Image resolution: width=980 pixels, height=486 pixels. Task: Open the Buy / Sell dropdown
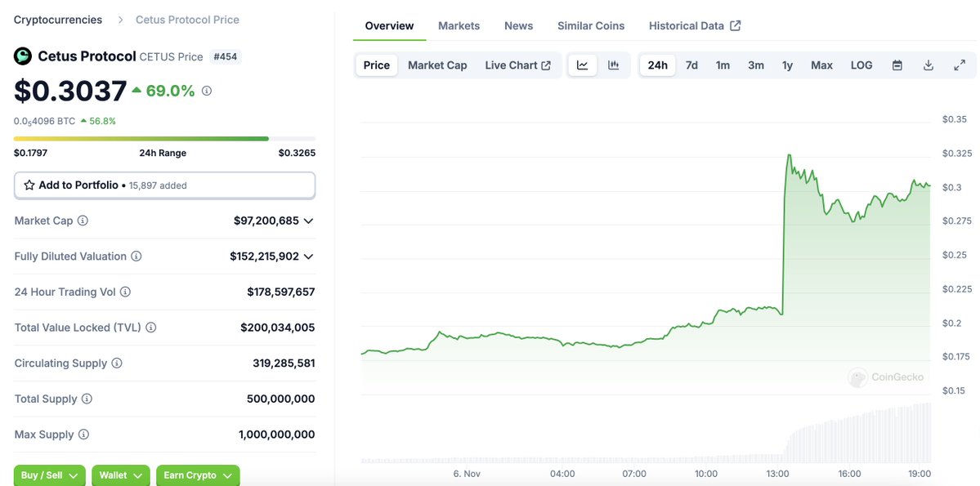[x=49, y=475]
